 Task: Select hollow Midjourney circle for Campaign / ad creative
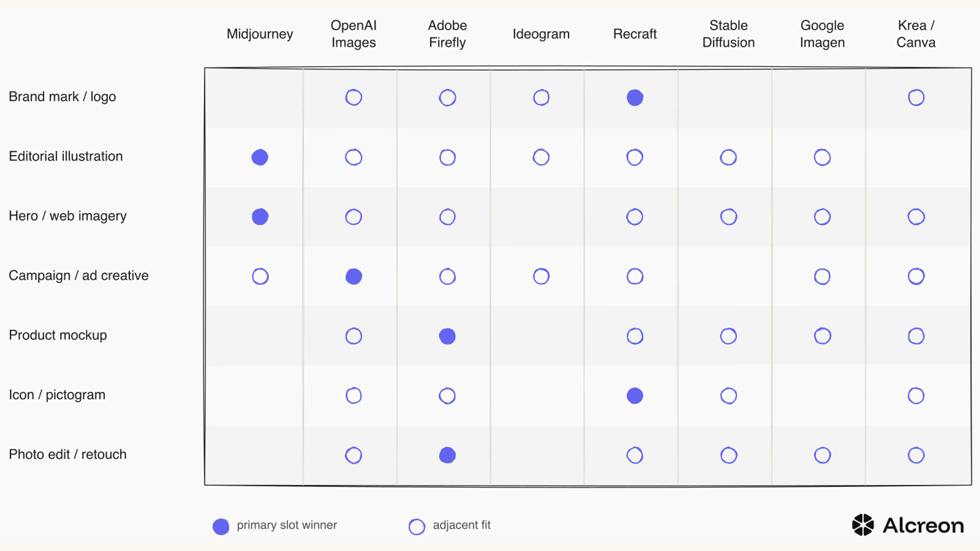click(x=260, y=277)
